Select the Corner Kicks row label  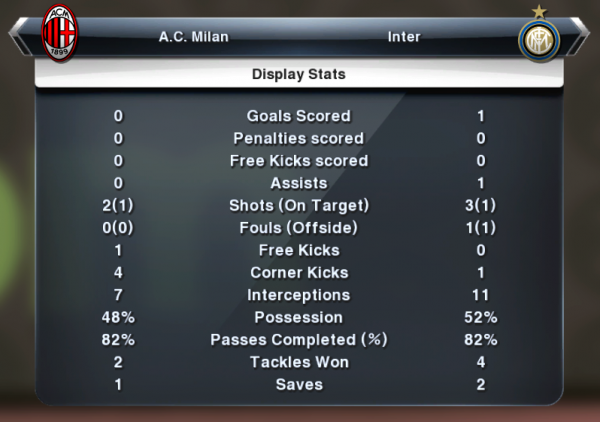[x=299, y=272]
